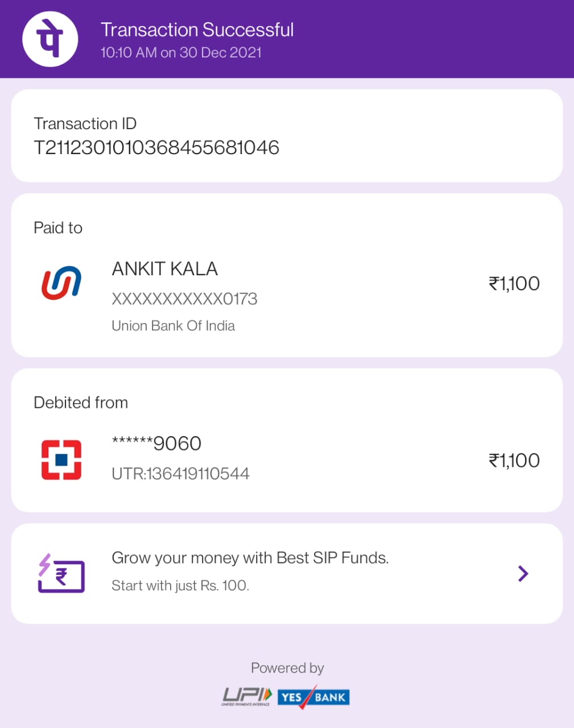Click the Union Bank of India logo
Screen dimensions: 574x728
pos(61,283)
